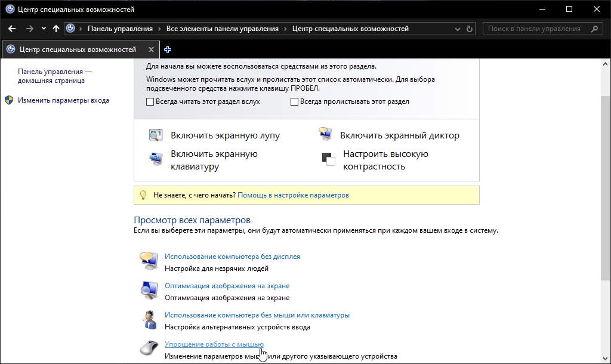Expand chevron after 'Панель управления' breadcrumb

point(160,29)
